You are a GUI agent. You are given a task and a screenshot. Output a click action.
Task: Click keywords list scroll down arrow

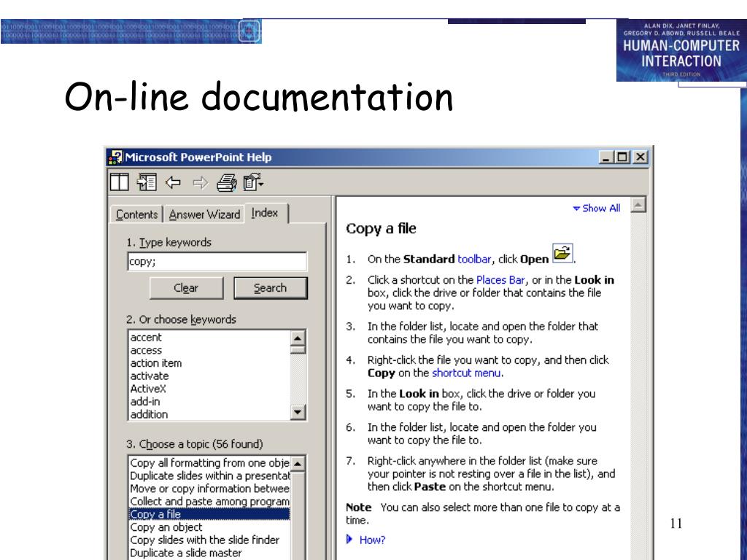[x=298, y=412]
